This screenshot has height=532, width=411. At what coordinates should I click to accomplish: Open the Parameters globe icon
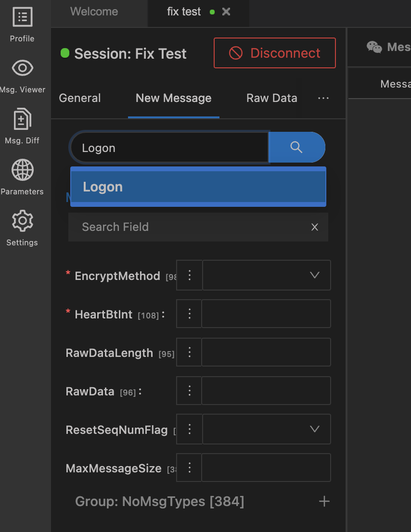(22, 170)
